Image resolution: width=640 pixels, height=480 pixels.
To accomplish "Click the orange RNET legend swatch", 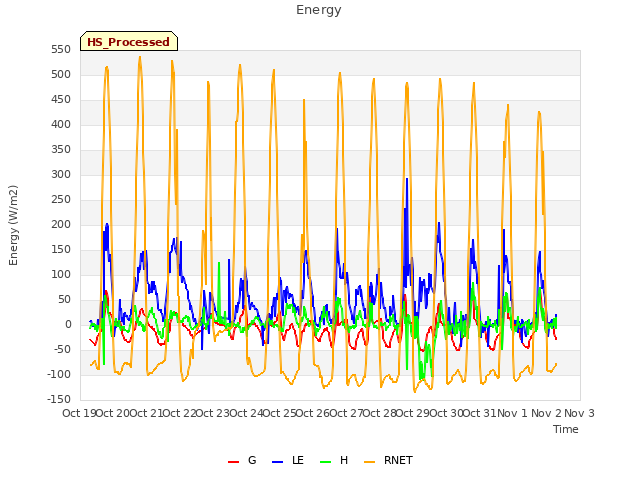I will (369, 462).
